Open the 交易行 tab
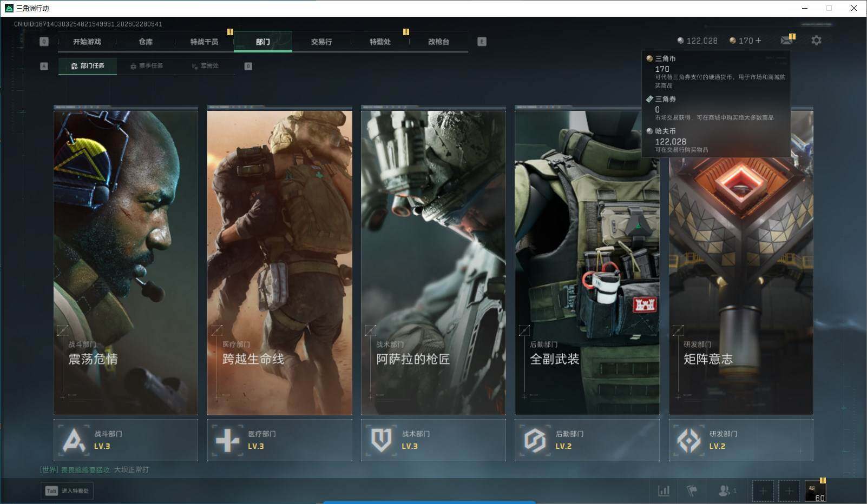The width and height of the screenshot is (867, 504). click(321, 42)
